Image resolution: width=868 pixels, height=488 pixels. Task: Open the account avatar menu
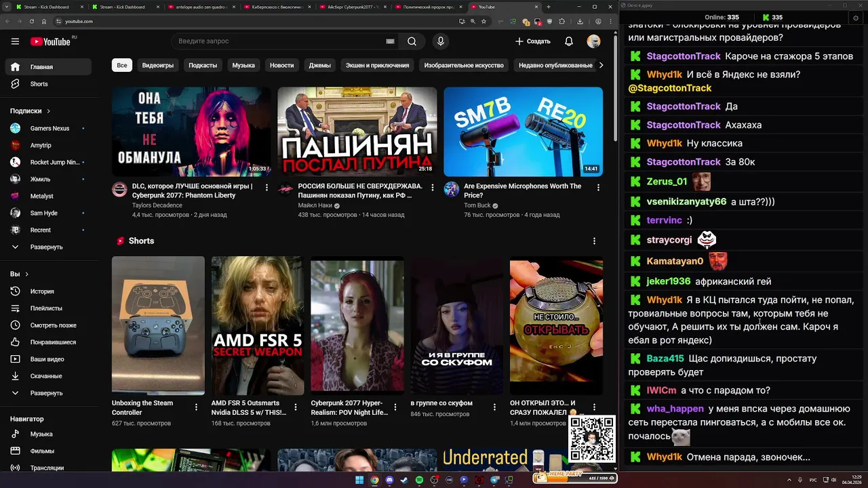pos(593,41)
